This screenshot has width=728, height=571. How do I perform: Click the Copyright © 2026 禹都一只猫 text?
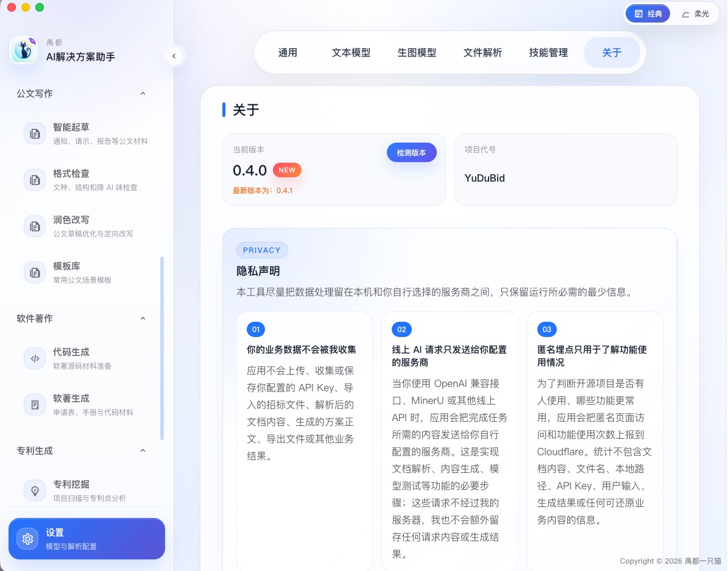pyautogui.click(x=670, y=561)
